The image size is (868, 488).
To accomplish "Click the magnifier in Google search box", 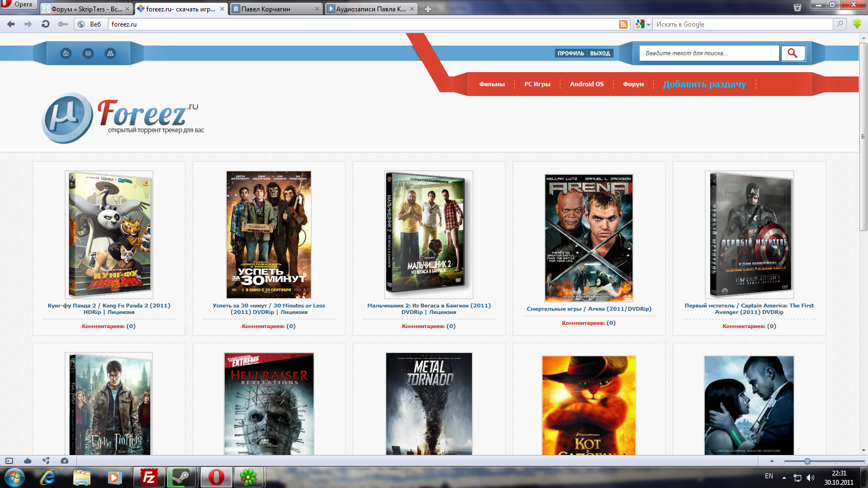I will coord(840,24).
